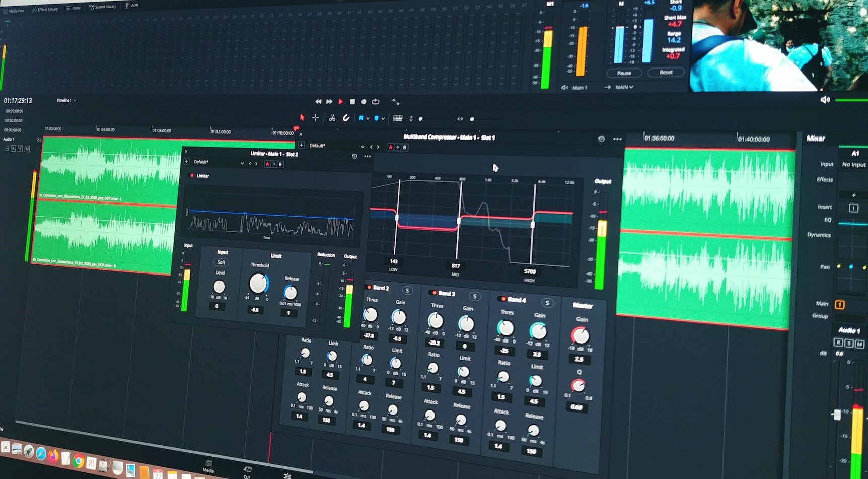This screenshot has width=868, height=479.
Task: Click the Limiter Threshold knob
Action: click(x=258, y=284)
